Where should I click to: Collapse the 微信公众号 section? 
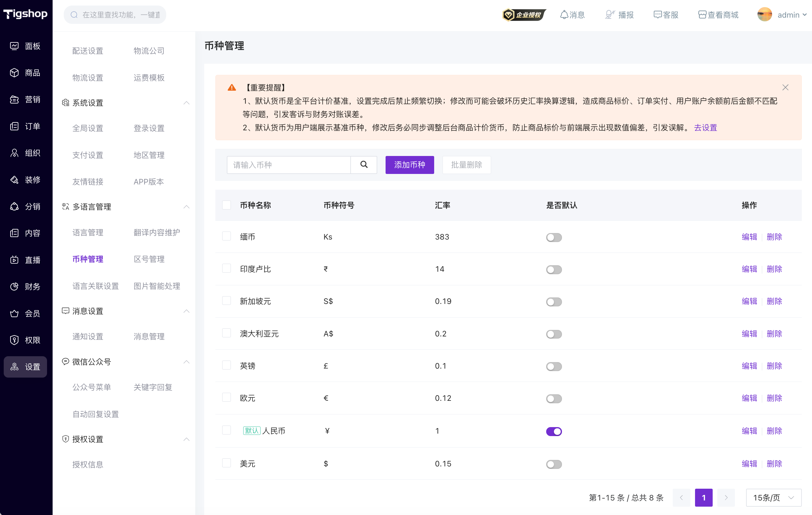pyautogui.click(x=187, y=362)
